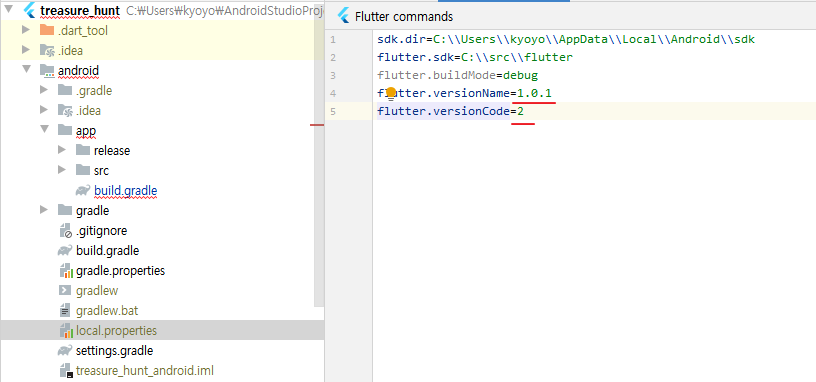This screenshot has height=382, width=816.
Task: Expand the .idea folder arrow under android
Action: coord(44,110)
